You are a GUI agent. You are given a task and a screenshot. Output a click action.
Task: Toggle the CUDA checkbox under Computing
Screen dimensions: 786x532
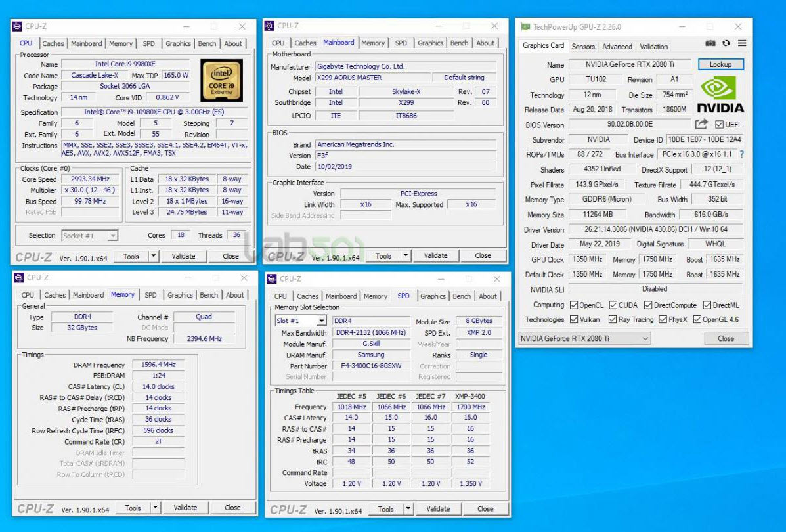(x=613, y=305)
